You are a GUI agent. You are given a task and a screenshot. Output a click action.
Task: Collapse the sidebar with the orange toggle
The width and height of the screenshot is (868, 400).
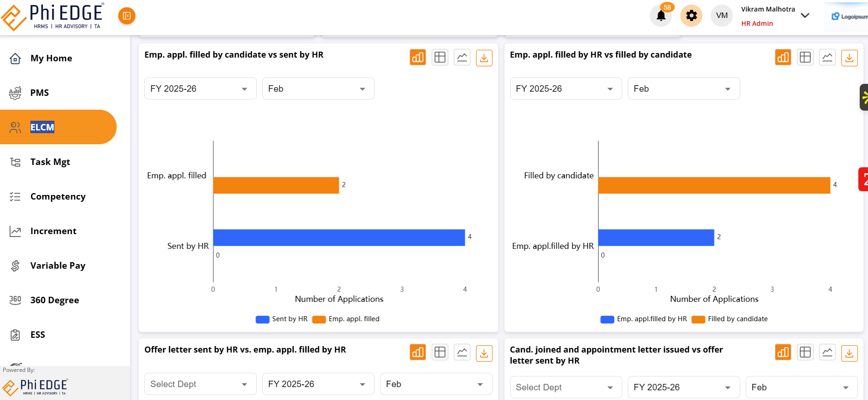[126, 16]
